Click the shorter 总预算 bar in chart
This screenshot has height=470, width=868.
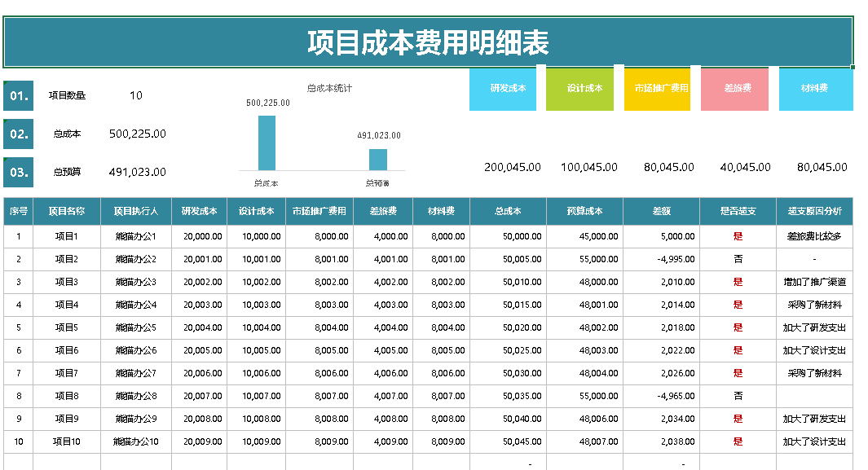(377, 160)
